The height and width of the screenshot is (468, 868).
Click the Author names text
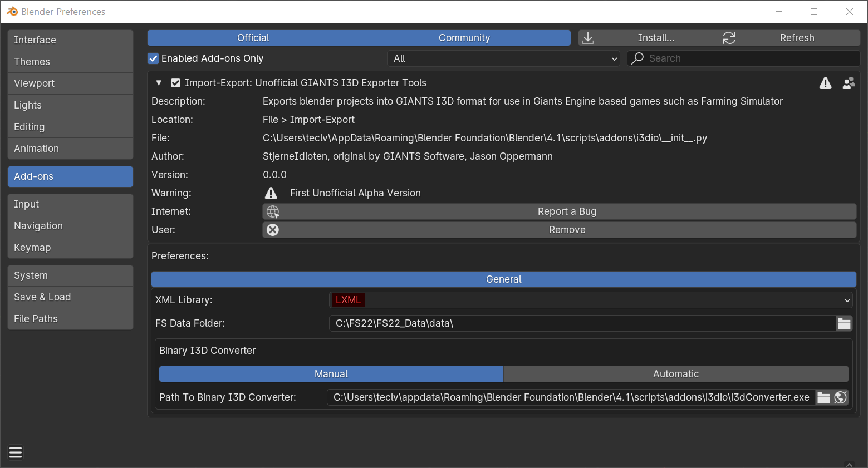(x=408, y=156)
